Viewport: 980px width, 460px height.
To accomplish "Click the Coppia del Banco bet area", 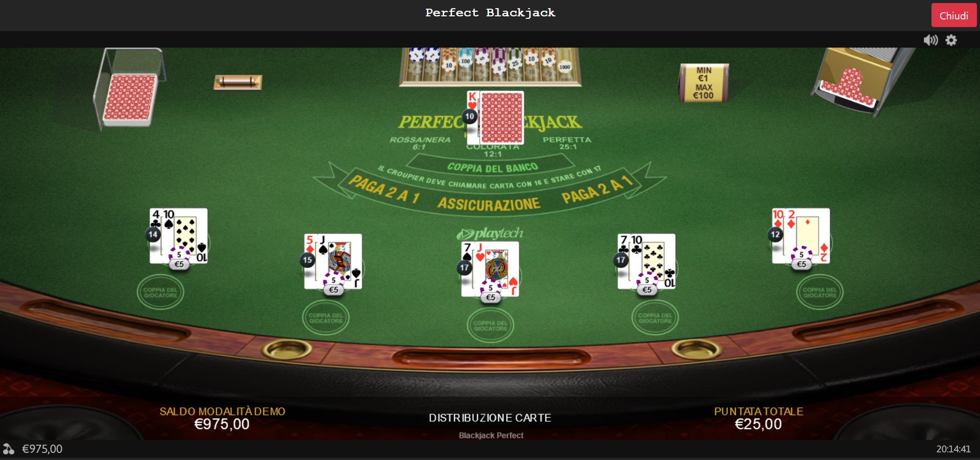I will point(492,167).
